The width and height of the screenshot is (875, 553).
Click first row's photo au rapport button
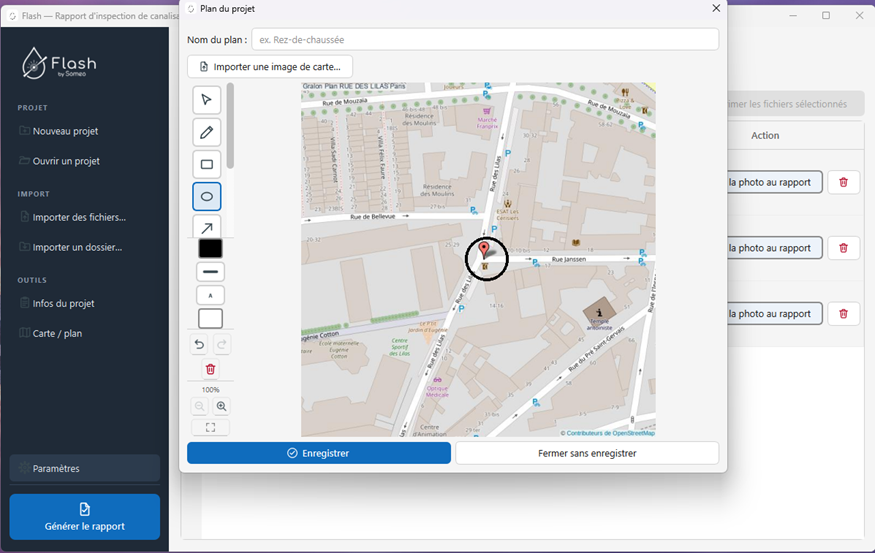tap(775, 182)
